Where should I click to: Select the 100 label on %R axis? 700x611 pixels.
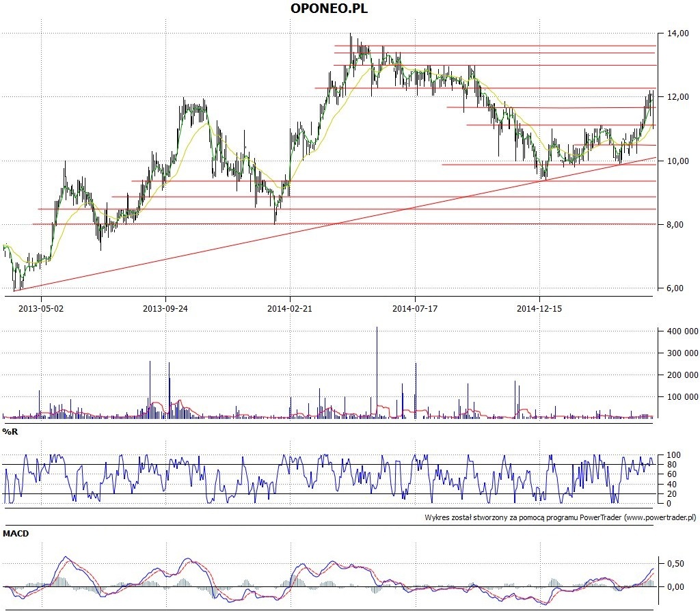click(x=673, y=455)
